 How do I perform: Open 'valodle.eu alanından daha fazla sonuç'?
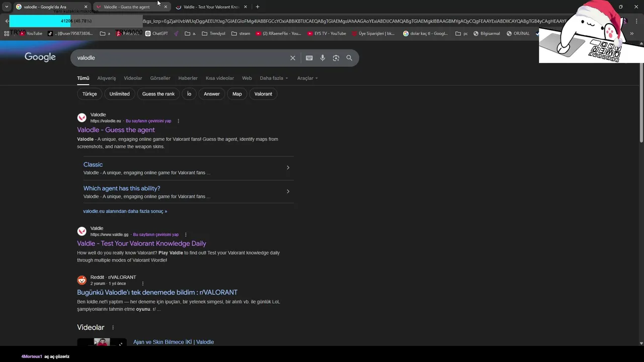click(125, 212)
